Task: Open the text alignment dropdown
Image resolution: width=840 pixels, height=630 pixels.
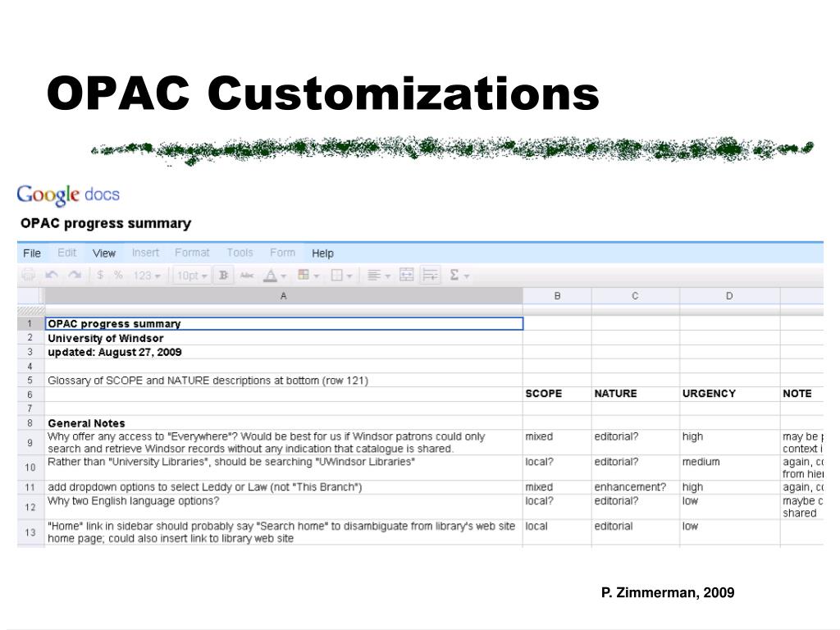Action: [x=379, y=276]
